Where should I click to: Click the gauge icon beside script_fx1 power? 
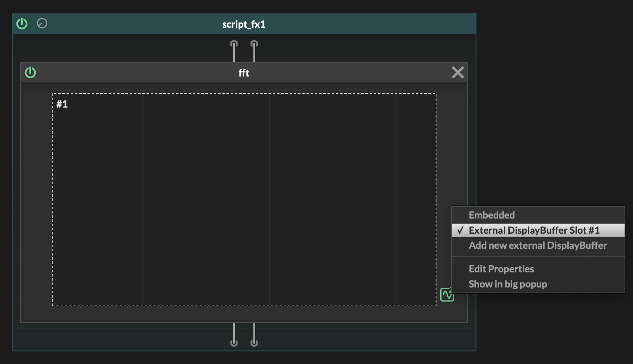42,24
